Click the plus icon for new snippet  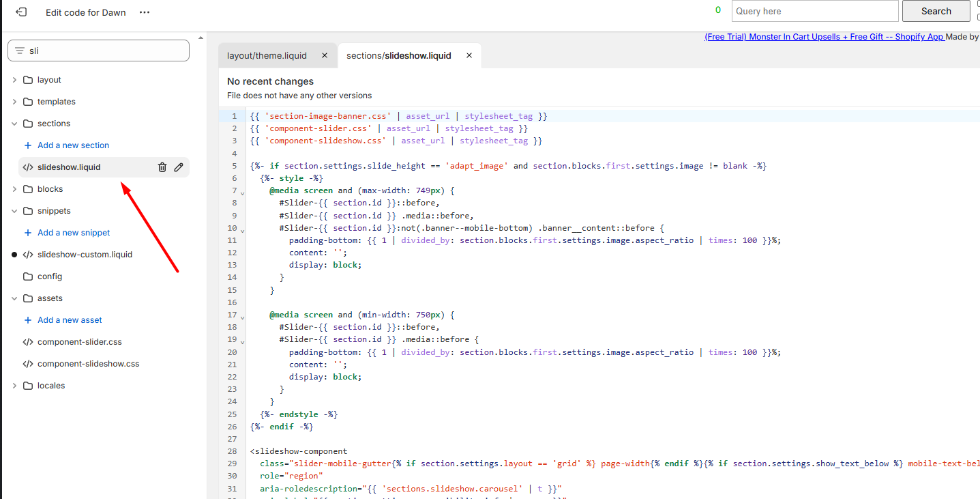coord(28,233)
